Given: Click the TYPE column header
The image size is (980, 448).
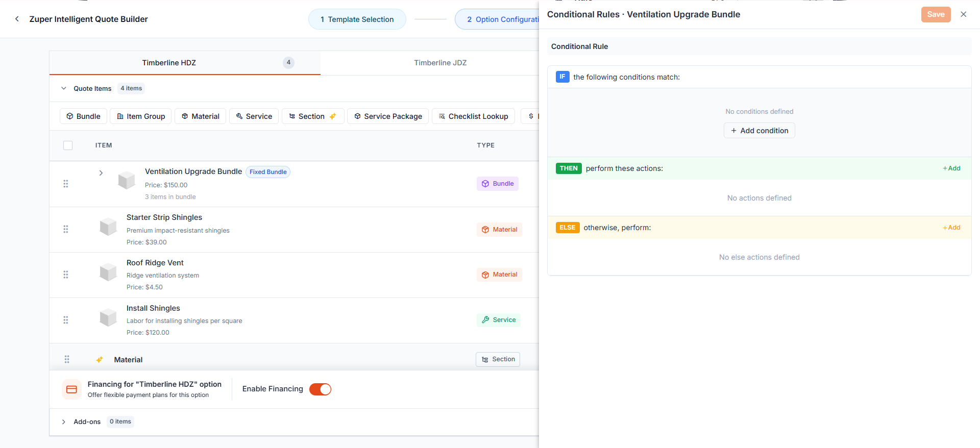Looking at the screenshot, I should click(x=485, y=145).
